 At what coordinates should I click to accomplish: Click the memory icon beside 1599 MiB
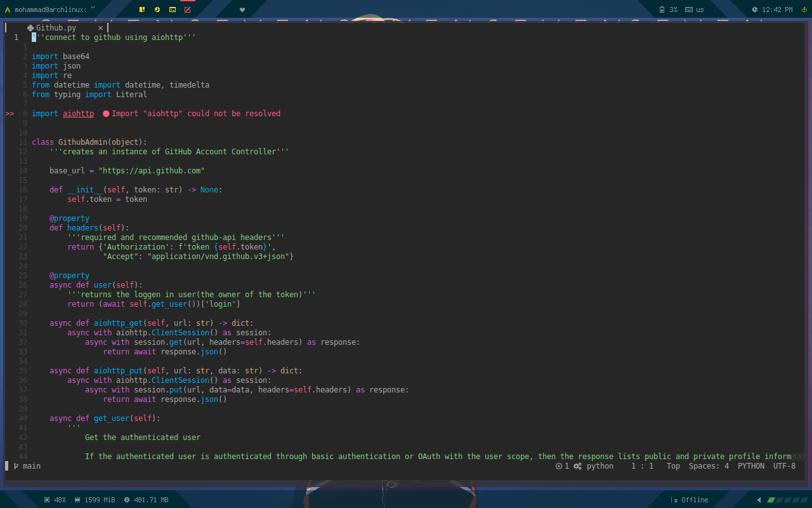(x=77, y=500)
